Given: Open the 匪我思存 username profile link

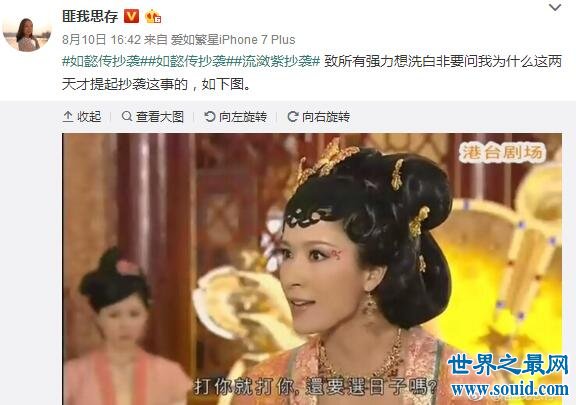Looking at the screenshot, I should (x=90, y=16).
